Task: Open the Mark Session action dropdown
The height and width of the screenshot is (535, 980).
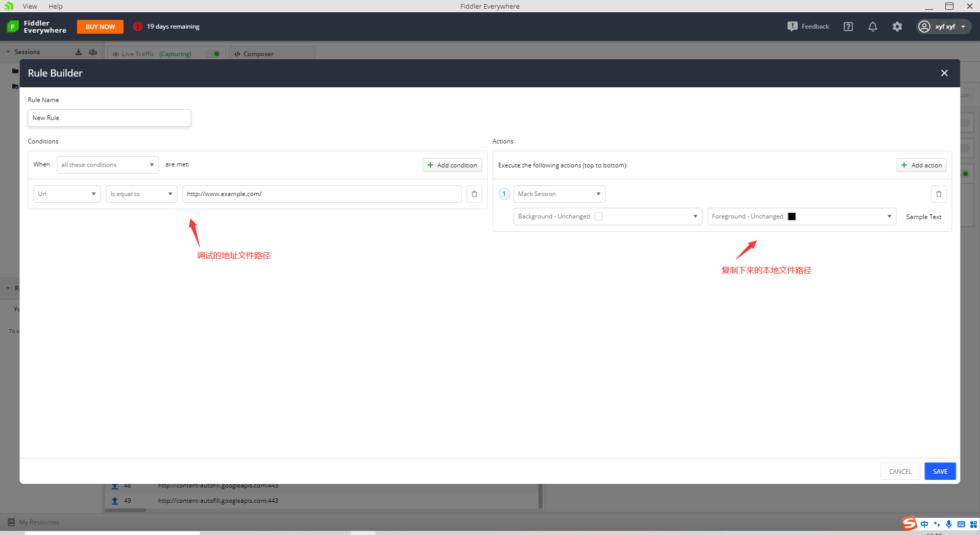Action: click(x=559, y=194)
